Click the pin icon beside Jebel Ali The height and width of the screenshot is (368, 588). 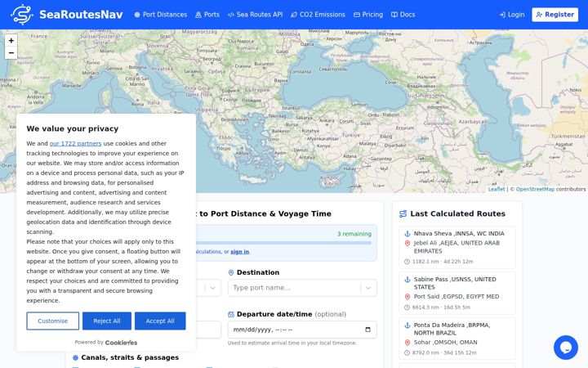[408, 244]
